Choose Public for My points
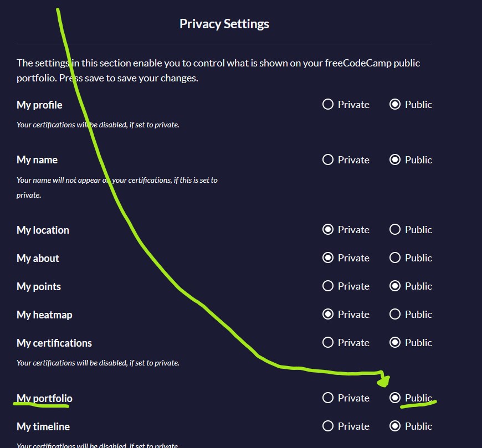 click(x=394, y=286)
